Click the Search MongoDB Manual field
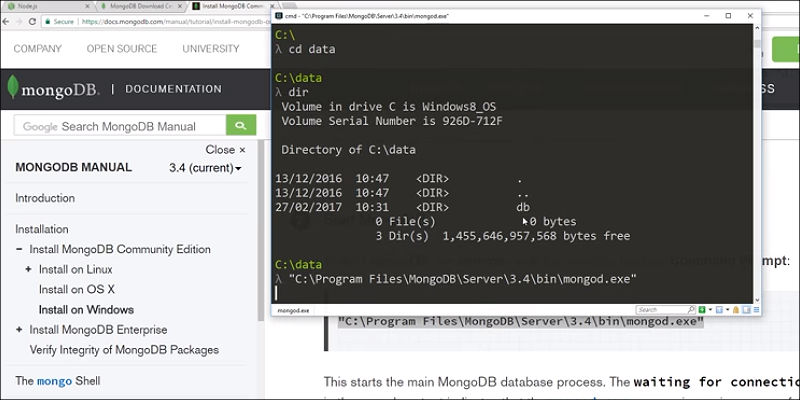Image resolution: width=800 pixels, height=400 pixels. [x=120, y=126]
